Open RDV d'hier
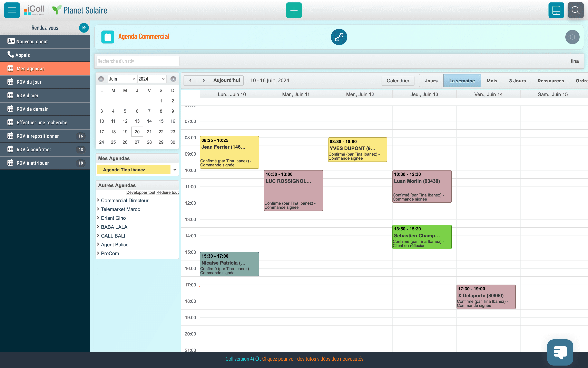This screenshot has width=588, height=368. 45,95
